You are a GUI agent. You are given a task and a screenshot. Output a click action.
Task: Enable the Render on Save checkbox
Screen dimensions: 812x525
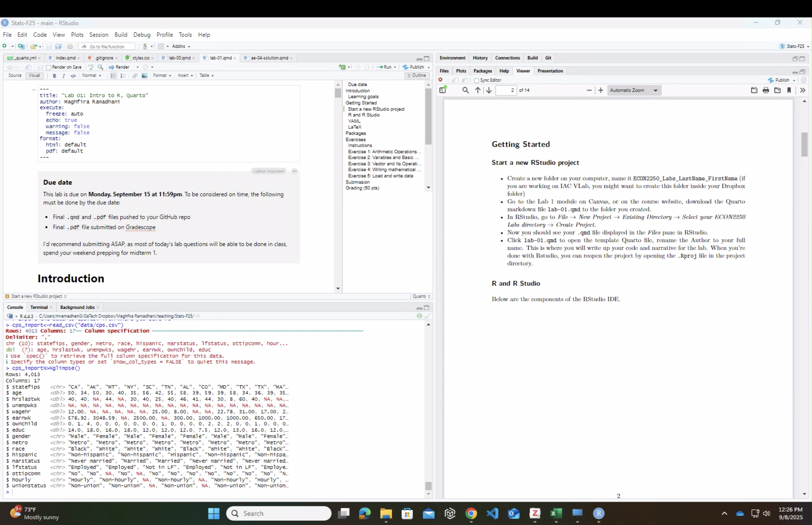(x=48, y=67)
